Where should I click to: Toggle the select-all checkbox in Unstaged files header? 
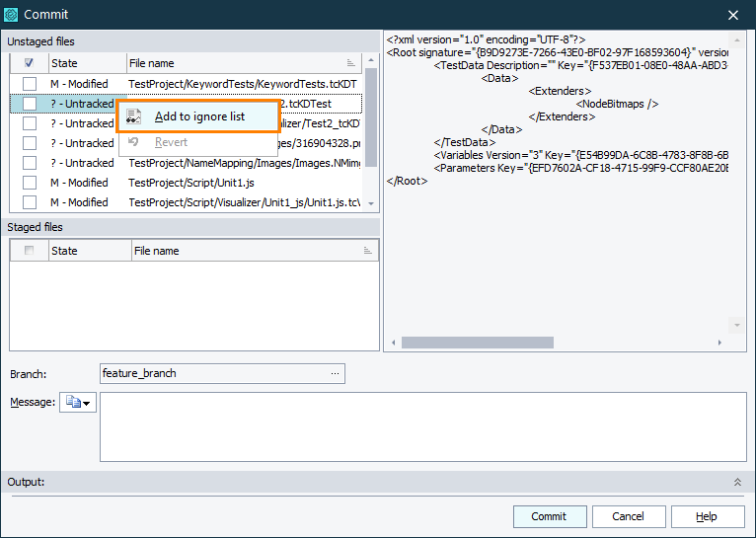(x=29, y=63)
